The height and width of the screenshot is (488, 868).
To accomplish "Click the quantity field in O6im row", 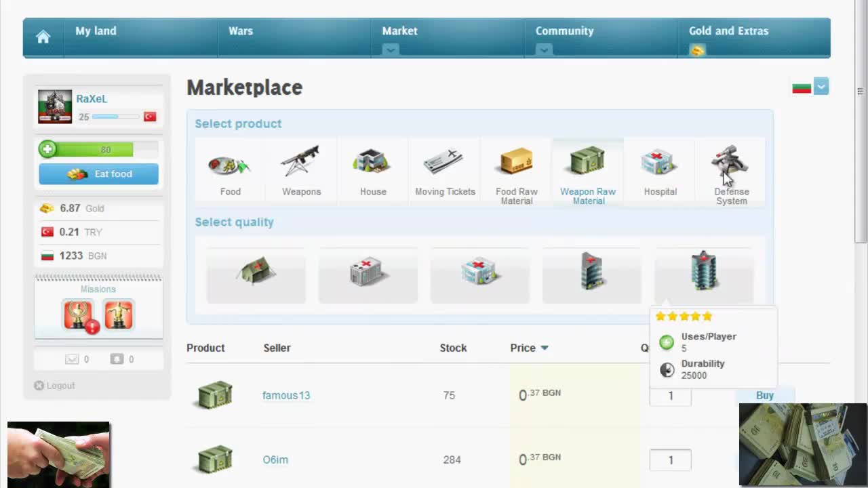I will [671, 460].
